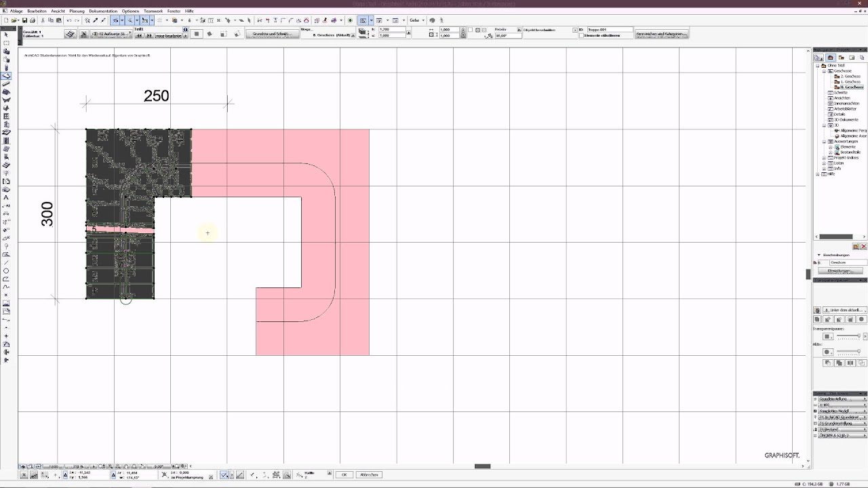Screen dimensions: 868x488
Task: Collapse the Auswertungen tree node
Action: click(x=824, y=142)
